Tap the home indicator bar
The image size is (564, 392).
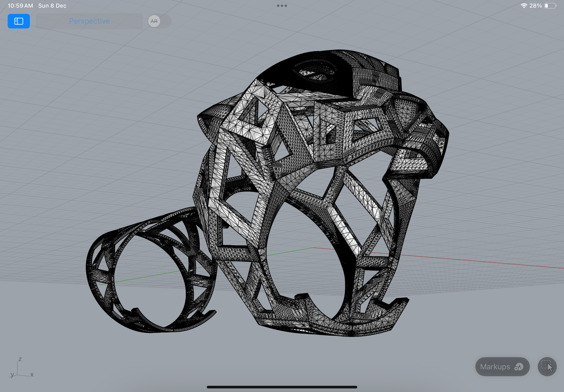282,387
